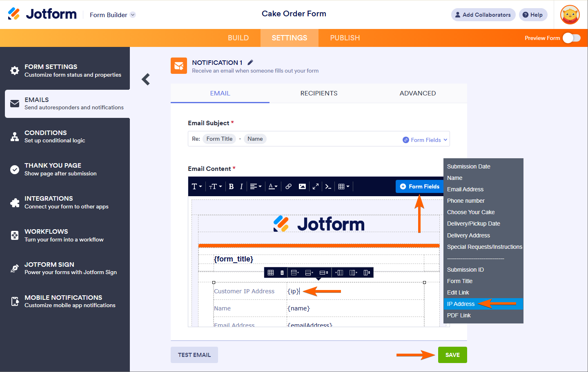Click the orange notification envelope icon
The width and height of the screenshot is (588, 372).
[179, 66]
